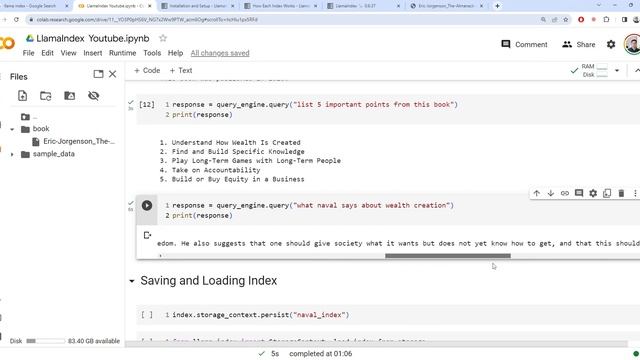
Task: Open editor settings from cell toolbar
Action: point(593,193)
